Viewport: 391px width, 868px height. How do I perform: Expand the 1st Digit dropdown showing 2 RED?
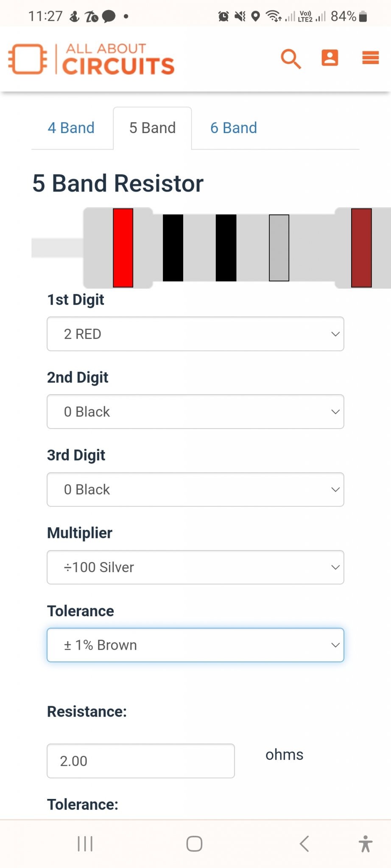195,334
